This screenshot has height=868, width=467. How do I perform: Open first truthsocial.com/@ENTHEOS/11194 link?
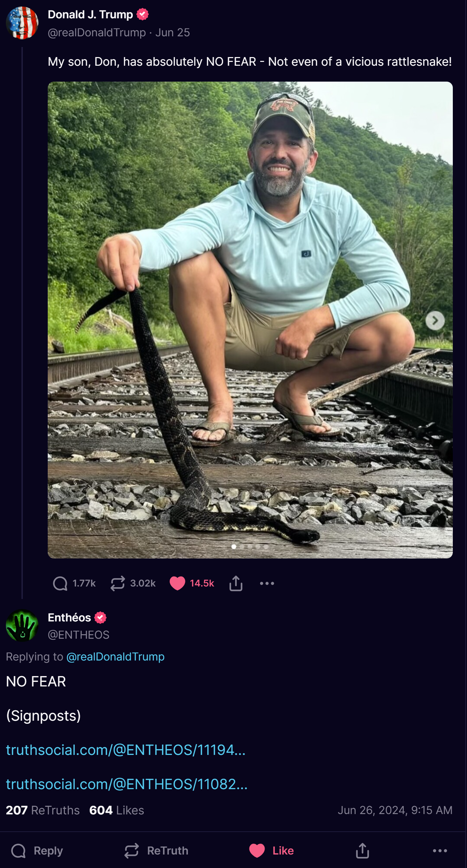coord(126,750)
